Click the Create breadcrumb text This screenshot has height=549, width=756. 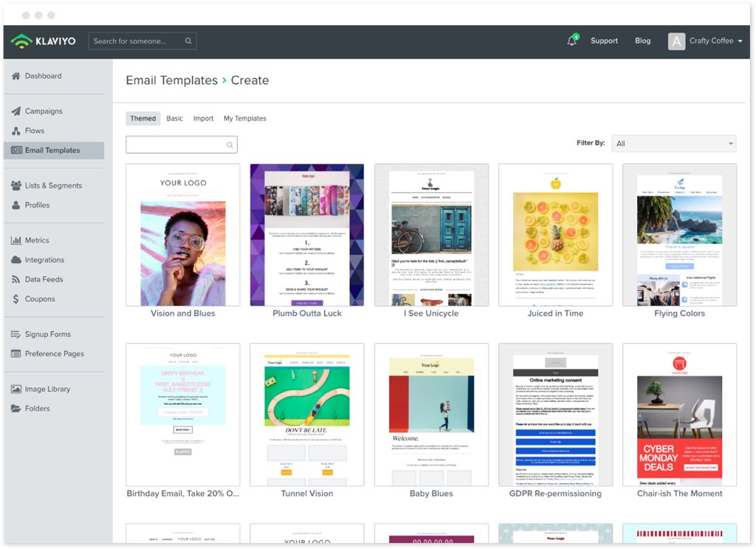coord(250,80)
